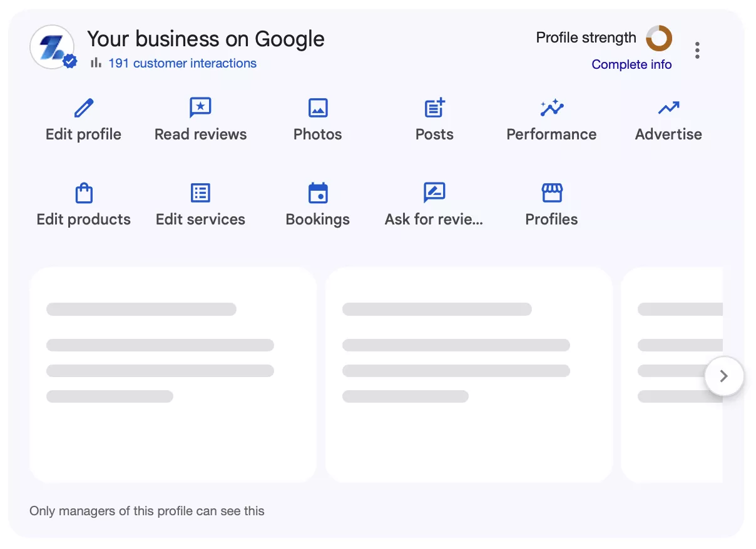
Task: Click the Profile strength progress ring
Action: (659, 38)
